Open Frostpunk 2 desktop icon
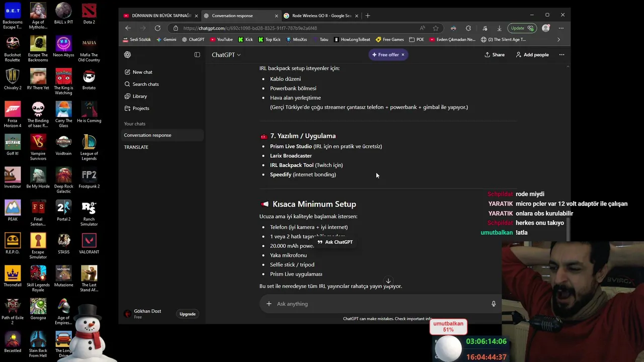This screenshot has width=644, height=362. point(89,177)
